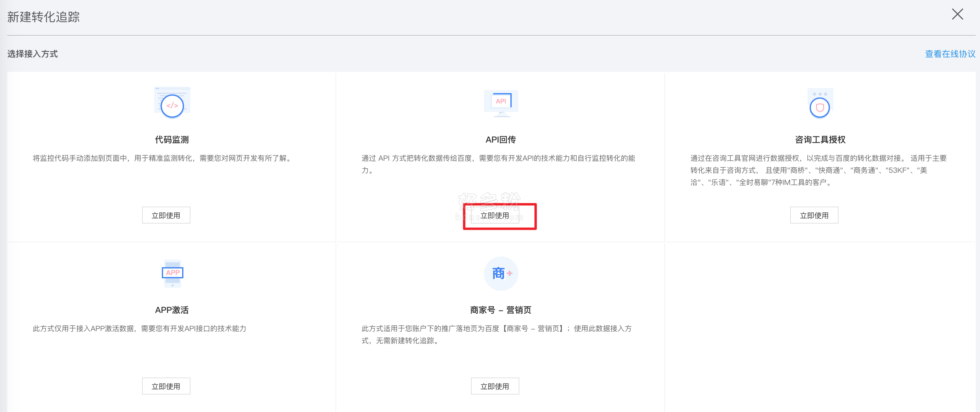
Task: Select the 咨询工具授权 card title
Action: (820, 140)
